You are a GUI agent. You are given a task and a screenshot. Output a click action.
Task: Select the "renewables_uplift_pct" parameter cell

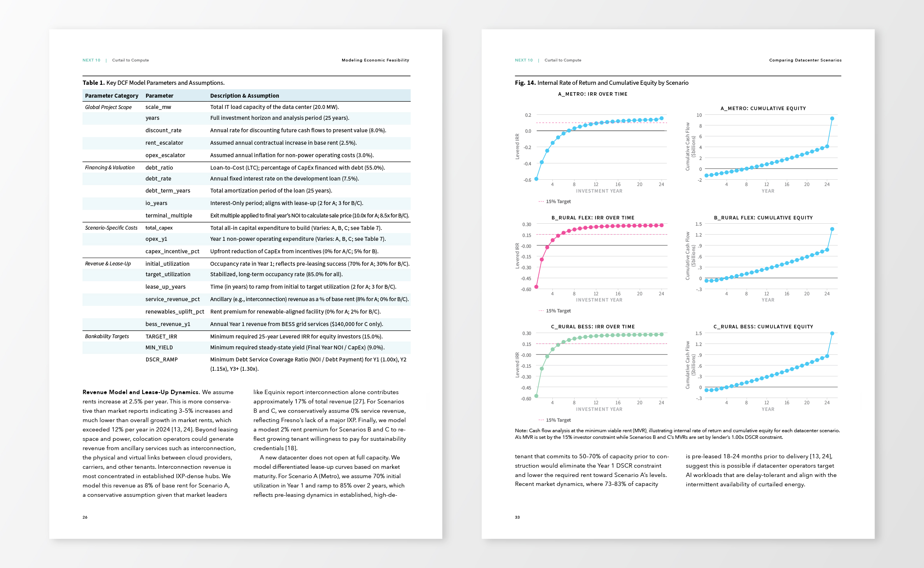pyautogui.click(x=175, y=312)
